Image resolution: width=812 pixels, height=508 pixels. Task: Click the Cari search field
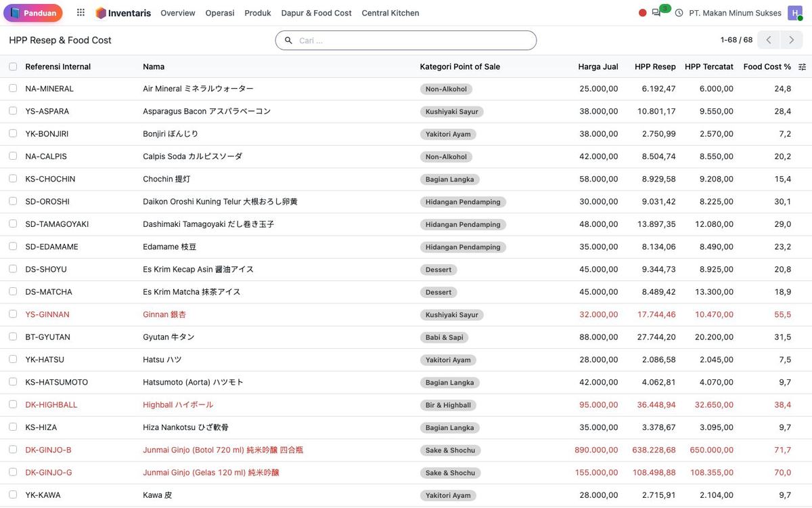(406, 41)
